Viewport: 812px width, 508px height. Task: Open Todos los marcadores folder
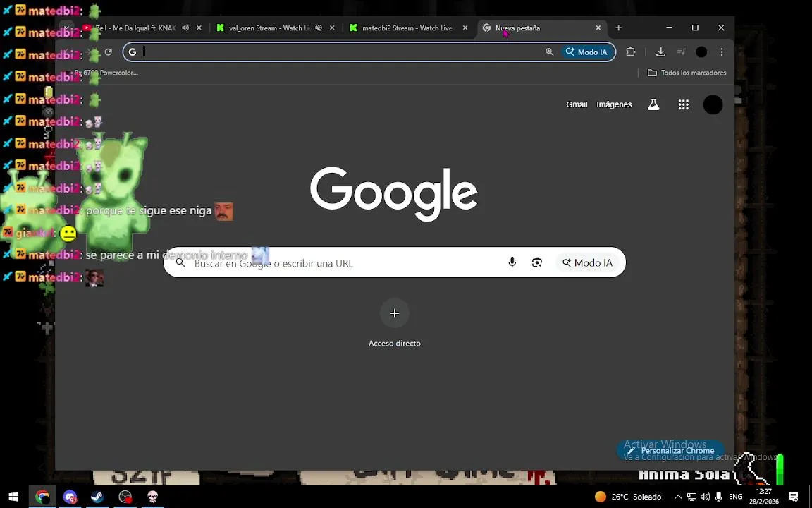[x=687, y=73]
